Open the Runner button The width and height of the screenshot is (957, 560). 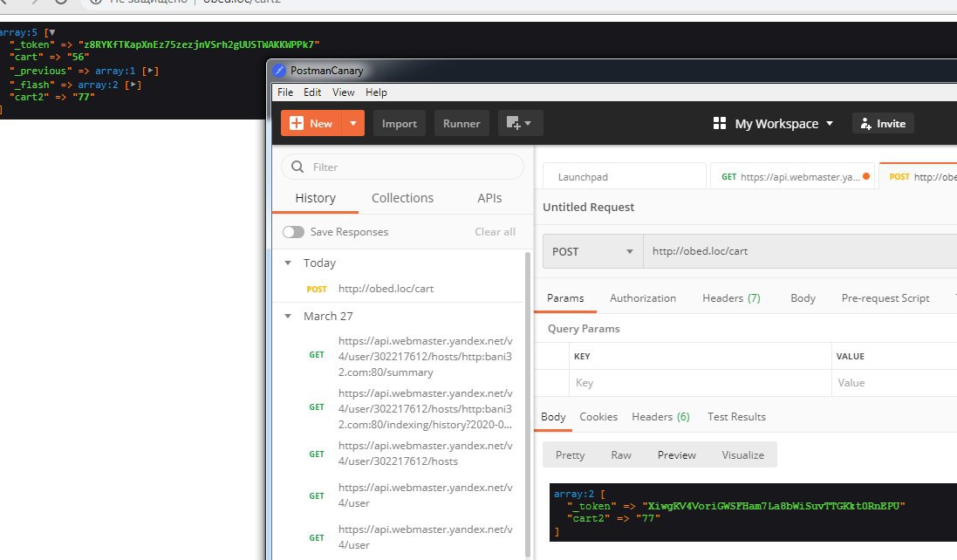(461, 123)
